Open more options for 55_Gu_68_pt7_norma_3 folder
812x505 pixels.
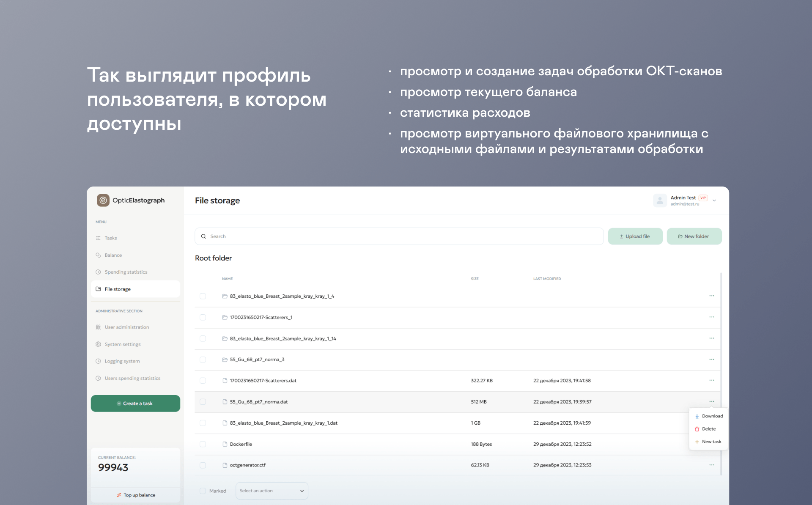[712, 360]
